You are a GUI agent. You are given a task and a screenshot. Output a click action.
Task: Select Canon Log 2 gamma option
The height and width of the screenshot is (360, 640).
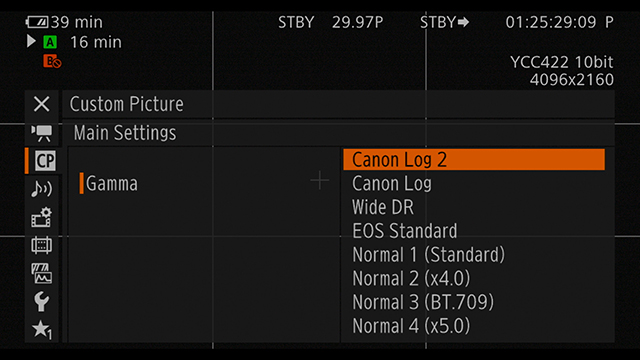pyautogui.click(x=474, y=160)
